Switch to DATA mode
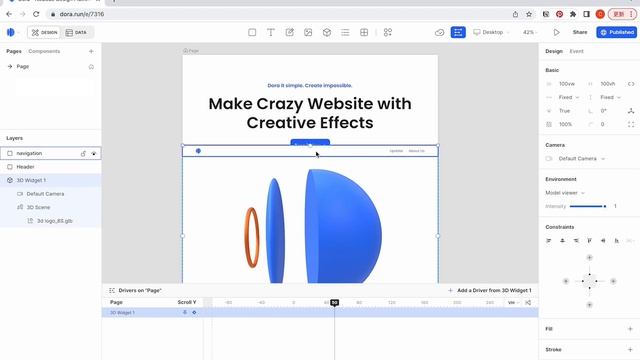The height and width of the screenshot is (360, 640). pos(76,32)
